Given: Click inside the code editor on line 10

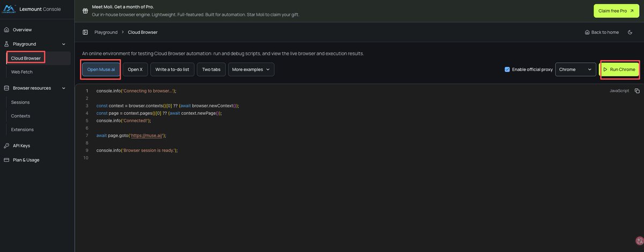Looking at the screenshot, I should (354, 158).
